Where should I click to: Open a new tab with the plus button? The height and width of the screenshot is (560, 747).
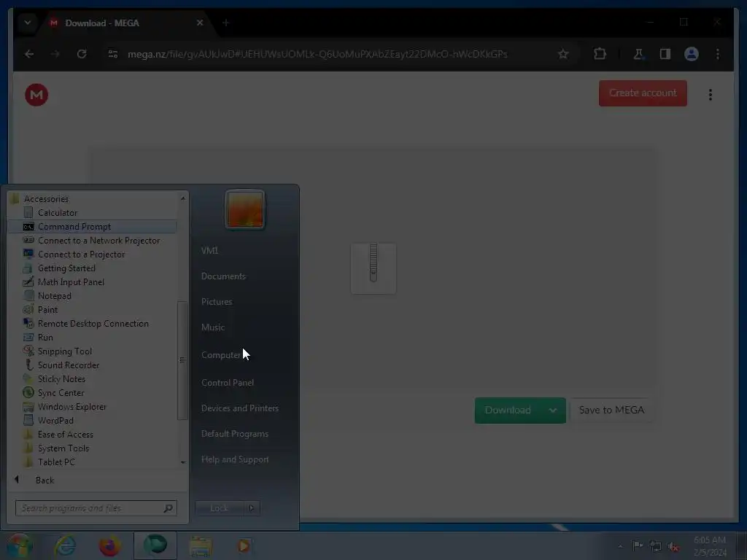(x=226, y=23)
